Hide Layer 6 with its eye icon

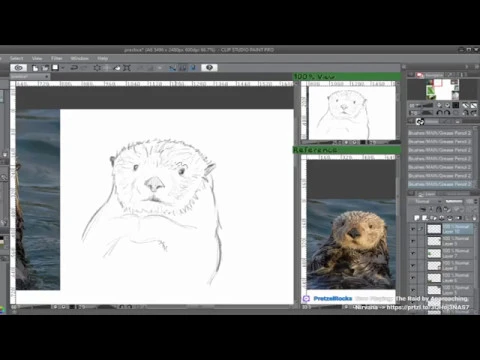tap(413, 278)
